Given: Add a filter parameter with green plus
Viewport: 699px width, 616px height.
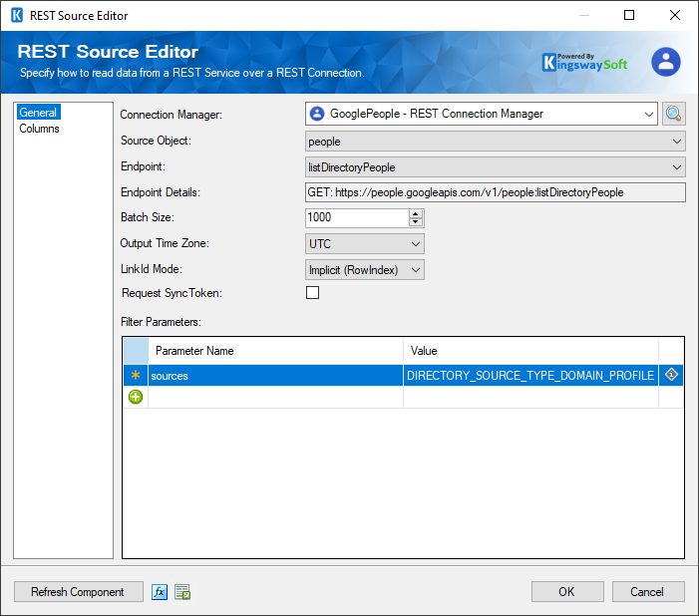Looking at the screenshot, I should tap(136, 397).
